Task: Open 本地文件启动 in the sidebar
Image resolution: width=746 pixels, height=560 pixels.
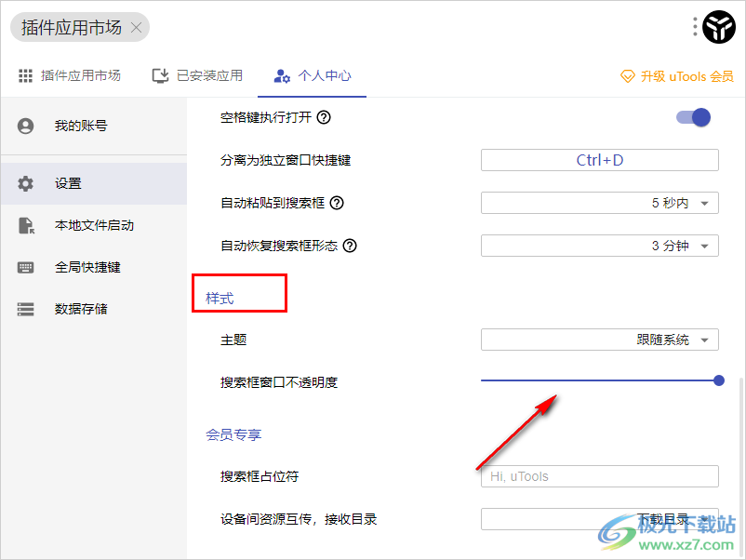Action: tap(94, 225)
